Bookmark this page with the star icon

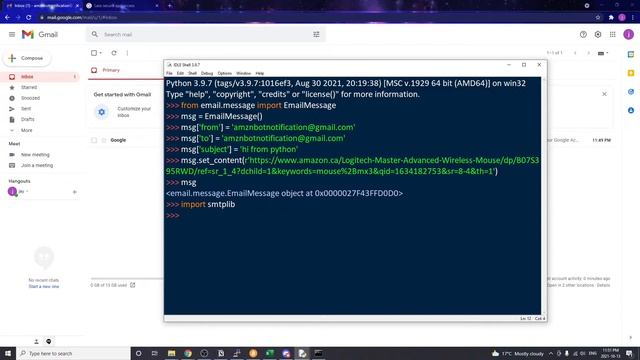tap(598, 18)
